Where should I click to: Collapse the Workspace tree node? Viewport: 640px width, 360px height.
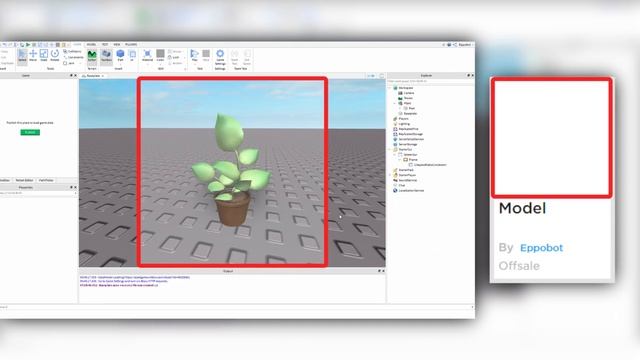(x=390, y=88)
